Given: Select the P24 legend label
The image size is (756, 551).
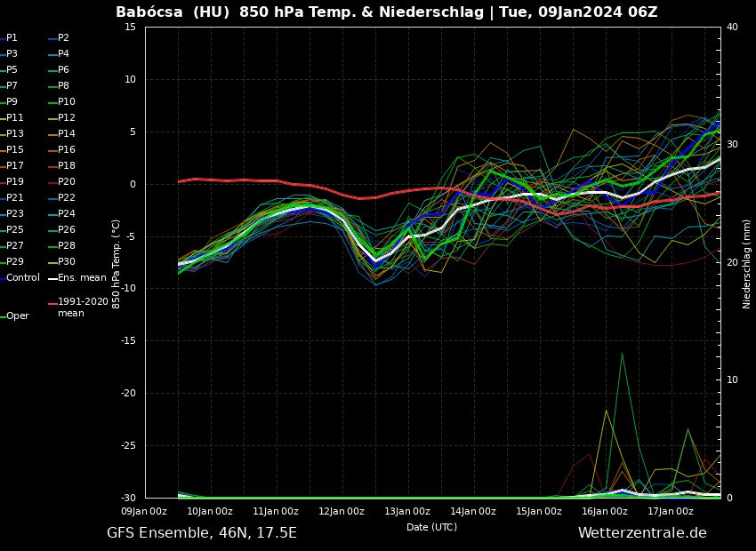Looking at the screenshot, I should coord(66,214).
